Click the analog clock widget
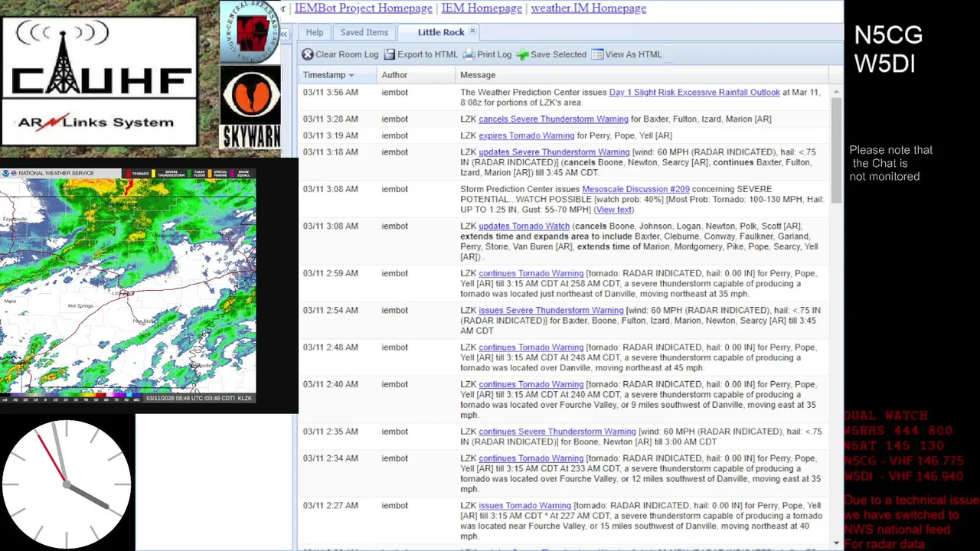980x551 pixels. click(x=67, y=484)
